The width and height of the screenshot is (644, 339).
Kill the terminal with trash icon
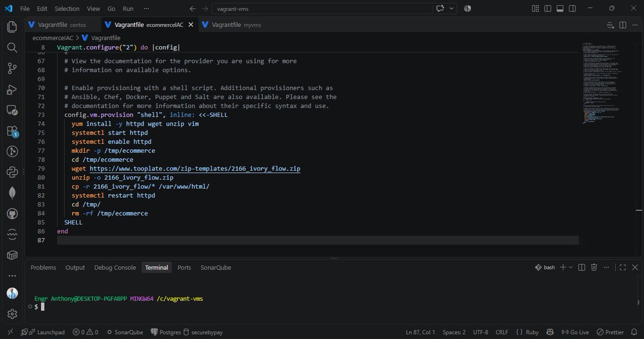(594, 267)
